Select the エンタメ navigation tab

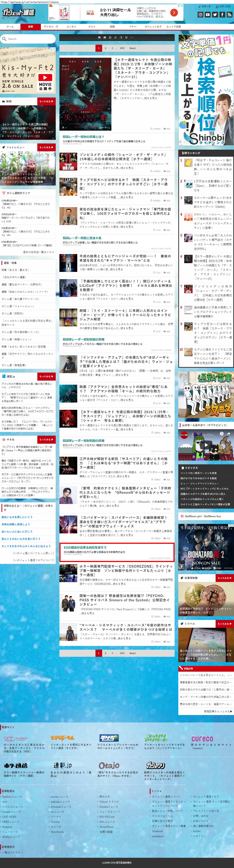tap(71, 27)
